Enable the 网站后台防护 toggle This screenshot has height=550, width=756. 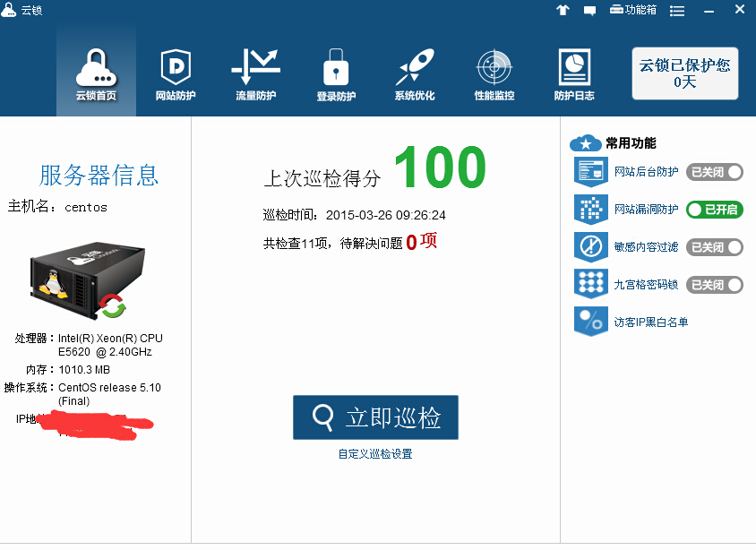pos(714,172)
